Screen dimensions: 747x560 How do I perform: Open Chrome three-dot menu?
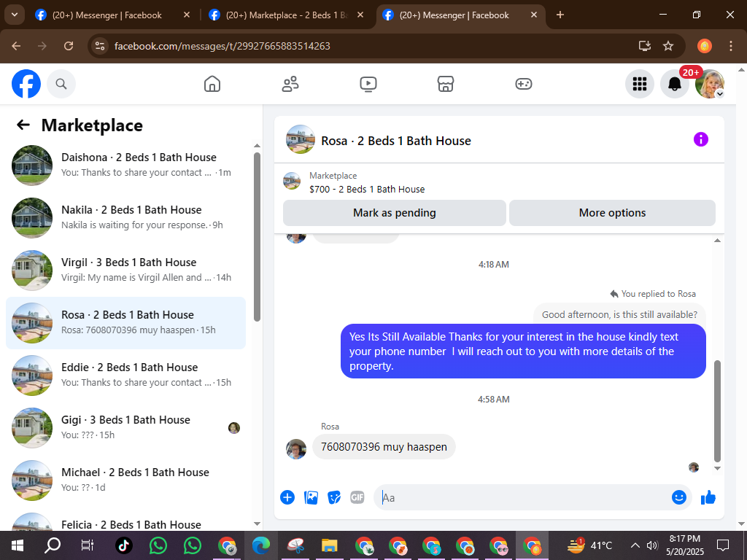731,46
